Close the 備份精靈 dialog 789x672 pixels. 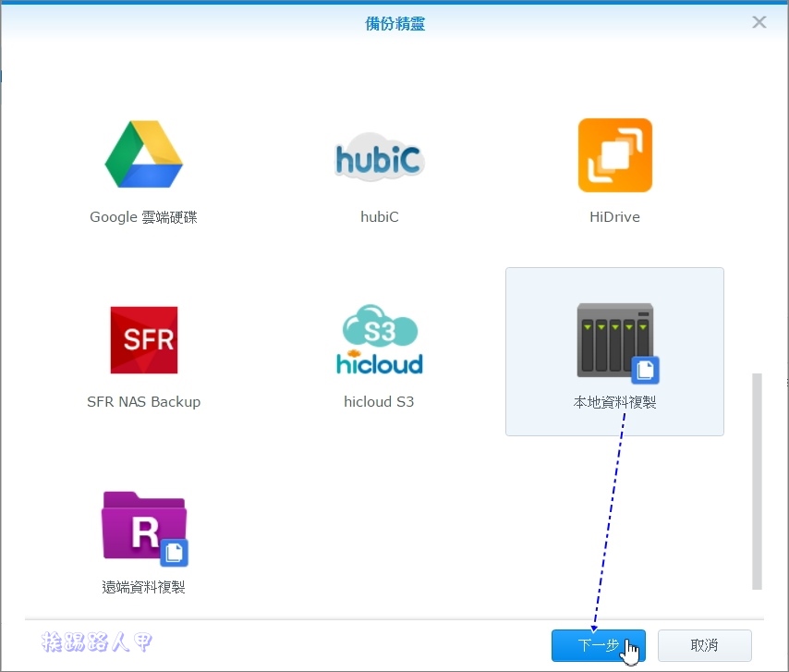coord(759,22)
